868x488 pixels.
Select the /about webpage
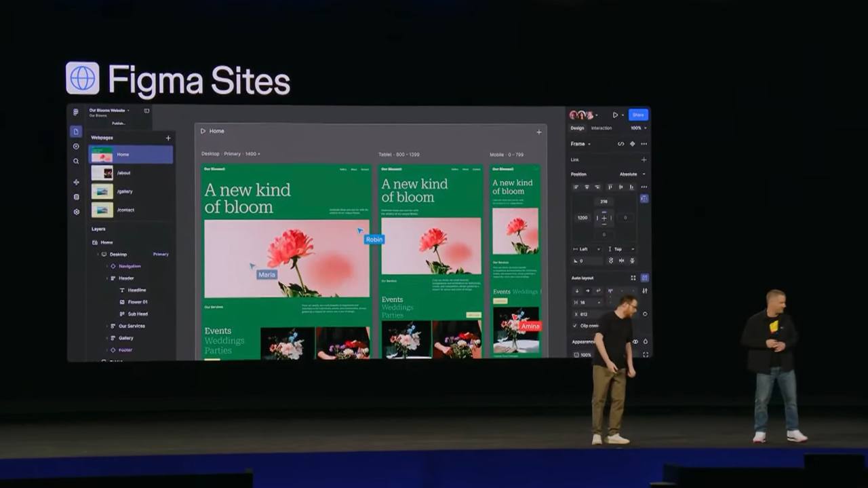(x=131, y=173)
